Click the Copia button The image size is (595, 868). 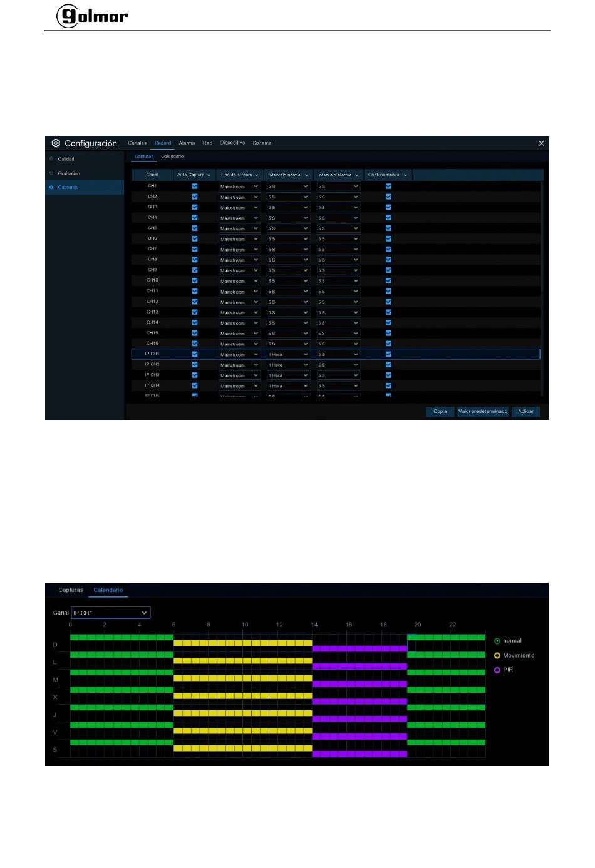pos(440,412)
